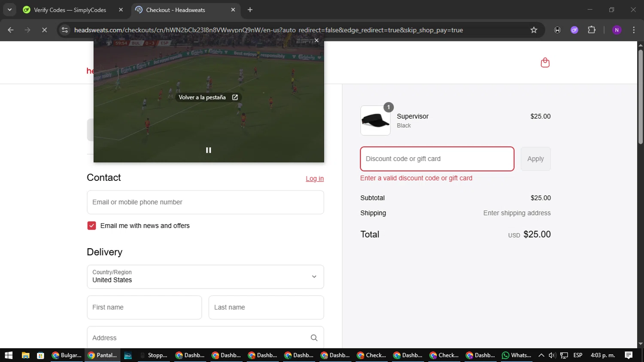Open the Windows Start menu

pyautogui.click(x=9, y=355)
